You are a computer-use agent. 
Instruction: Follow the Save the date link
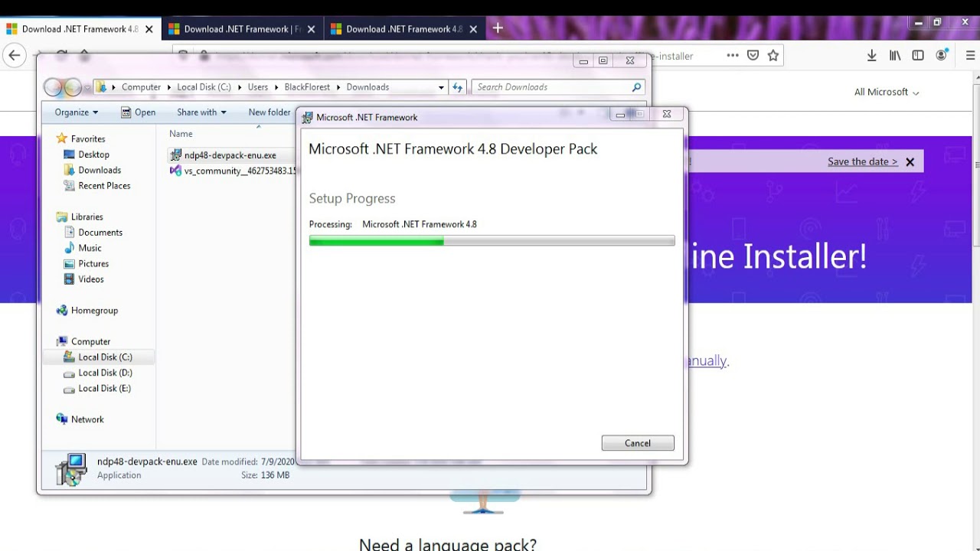(x=862, y=161)
